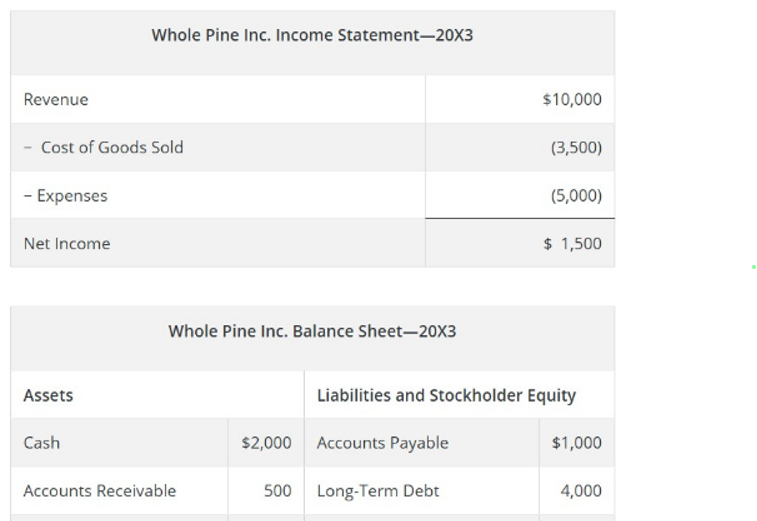The image size is (757, 521).
Task: Select the Revenue row label
Action: coord(56,99)
